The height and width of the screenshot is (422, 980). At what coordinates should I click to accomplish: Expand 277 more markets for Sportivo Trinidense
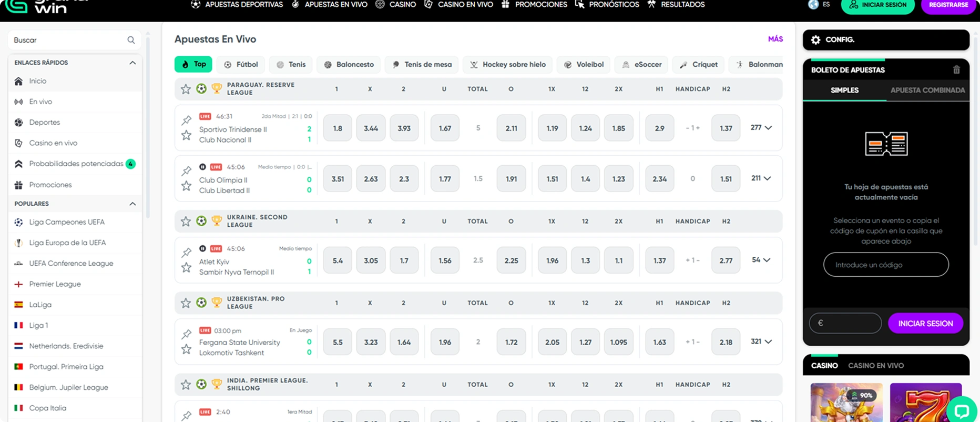click(761, 128)
